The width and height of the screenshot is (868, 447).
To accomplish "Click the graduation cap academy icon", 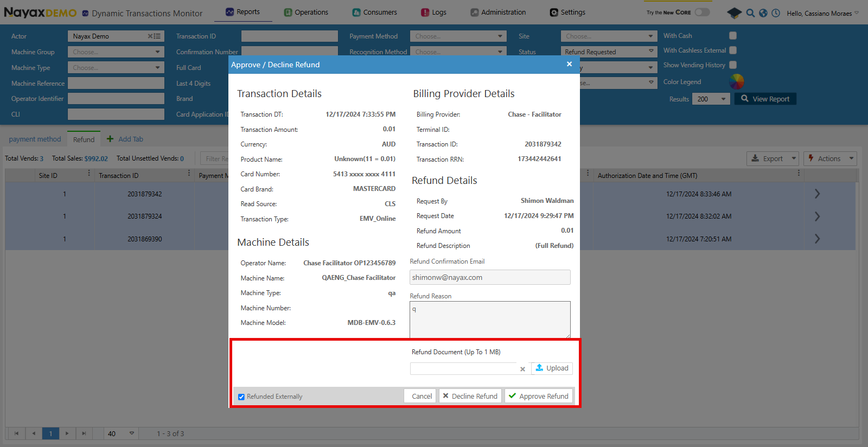I will (x=734, y=13).
